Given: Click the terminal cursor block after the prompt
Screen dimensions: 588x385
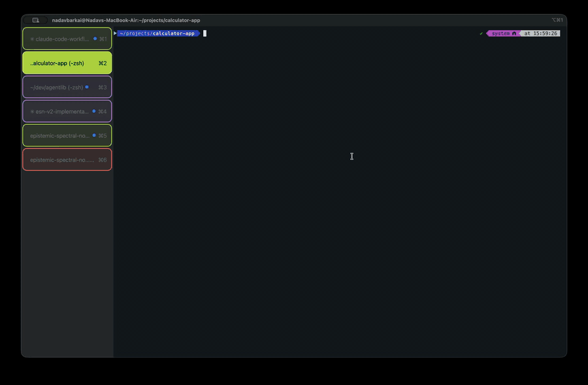Looking at the screenshot, I should tap(204, 33).
